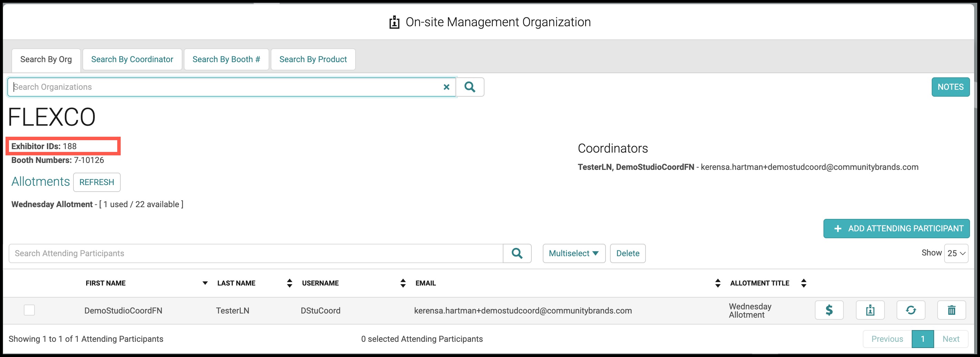Image resolution: width=980 pixels, height=357 pixels.
Task: Click the DemoStudioCoordFN first name cell
Action: point(123,310)
